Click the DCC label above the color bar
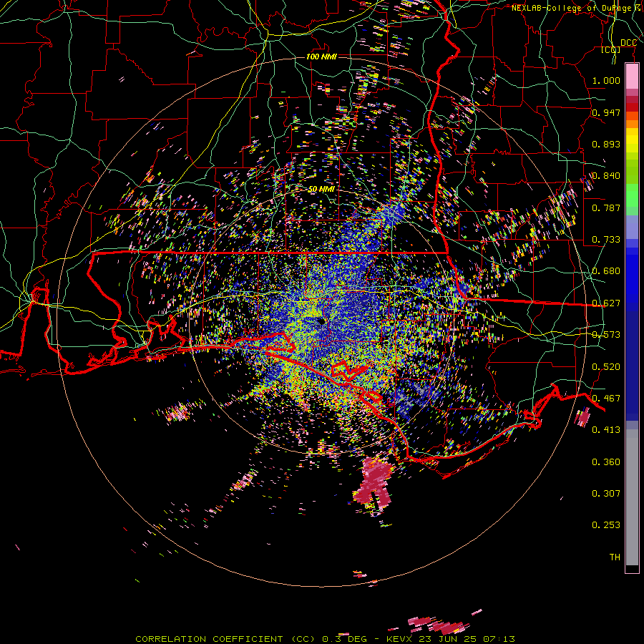The image size is (644, 644). click(628, 43)
